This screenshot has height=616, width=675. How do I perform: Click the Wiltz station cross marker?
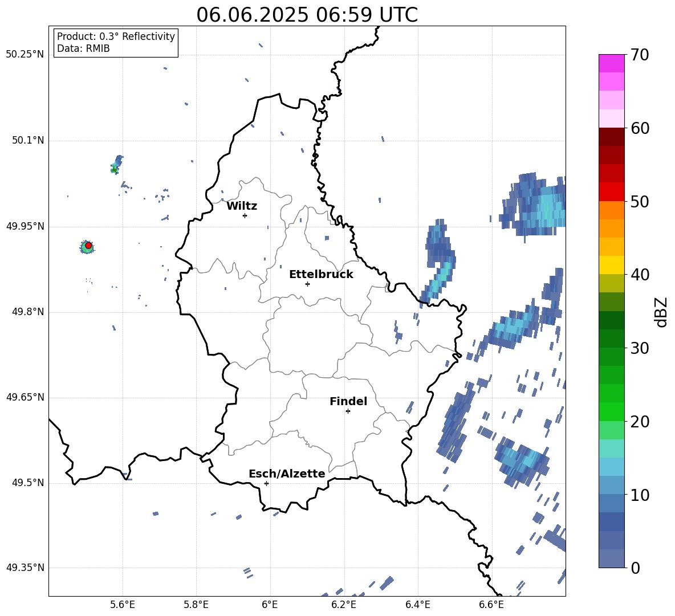(245, 215)
